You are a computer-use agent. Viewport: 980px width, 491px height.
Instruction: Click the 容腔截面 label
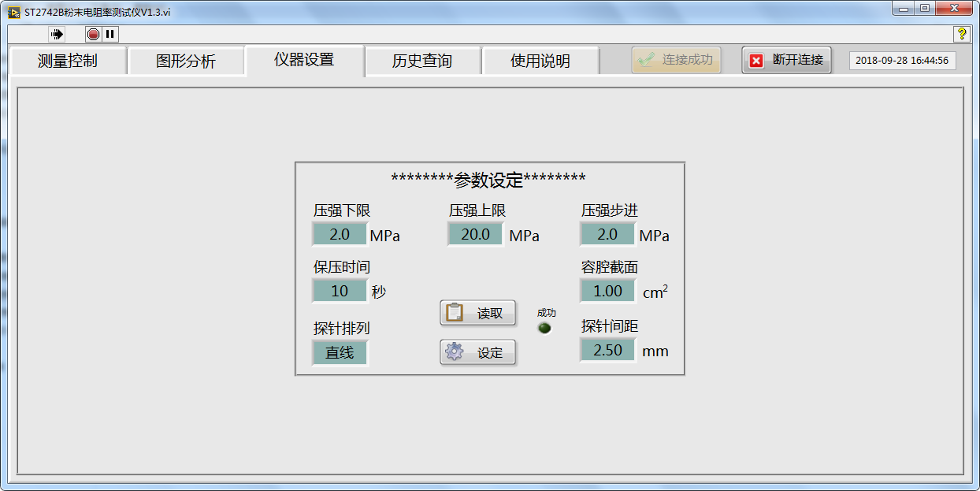[610, 267]
